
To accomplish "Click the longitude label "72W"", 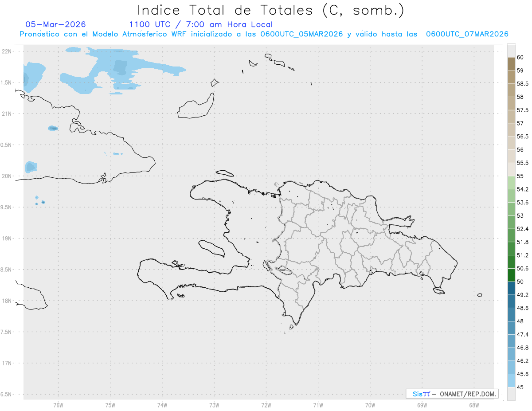I will tap(266, 405).
